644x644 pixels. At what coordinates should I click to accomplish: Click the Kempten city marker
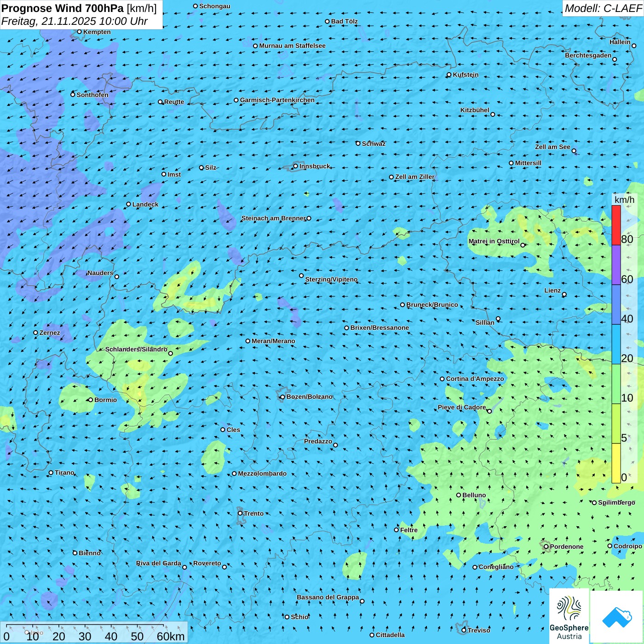(79, 32)
